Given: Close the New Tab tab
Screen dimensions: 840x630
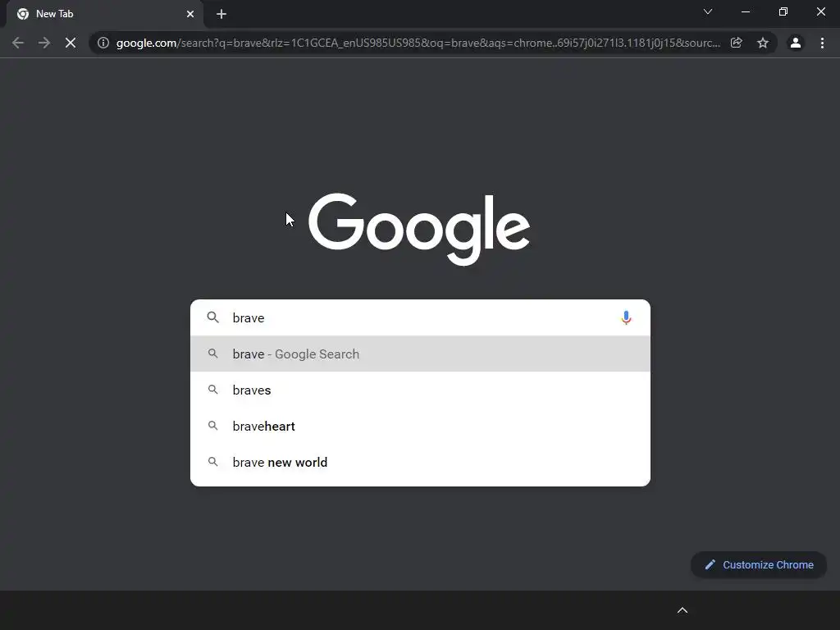Looking at the screenshot, I should 190,15.
